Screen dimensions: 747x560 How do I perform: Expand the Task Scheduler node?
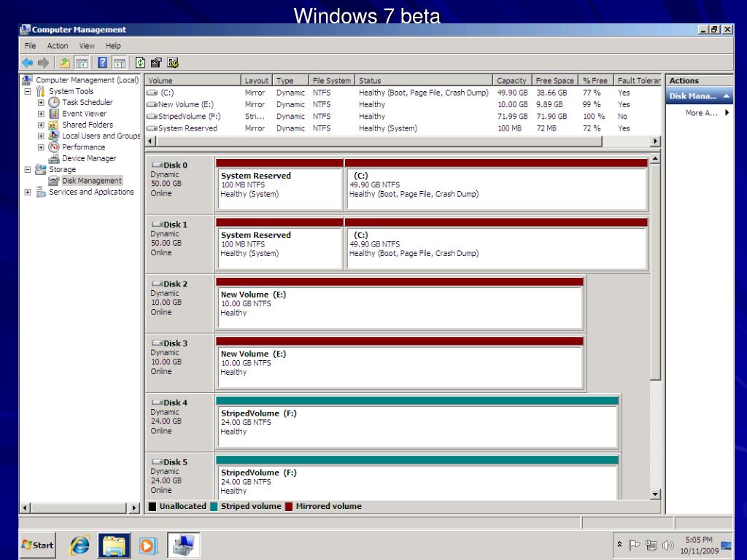(41, 102)
